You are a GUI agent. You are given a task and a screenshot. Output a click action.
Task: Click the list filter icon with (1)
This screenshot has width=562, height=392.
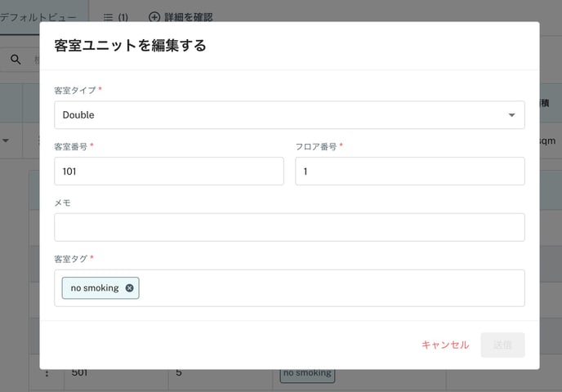(x=108, y=16)
